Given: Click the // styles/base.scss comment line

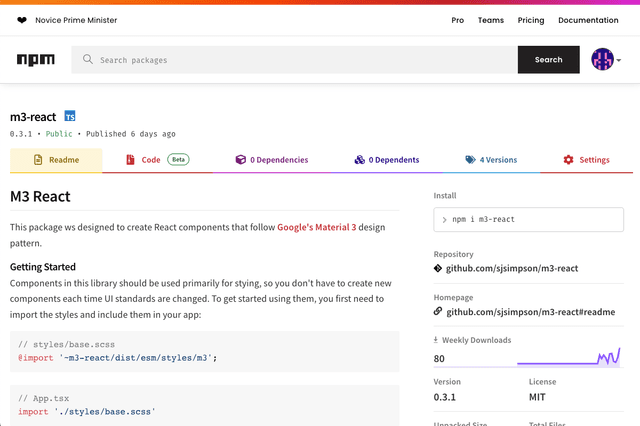Looking at the screenshot, I should click(x=66, y=344).
